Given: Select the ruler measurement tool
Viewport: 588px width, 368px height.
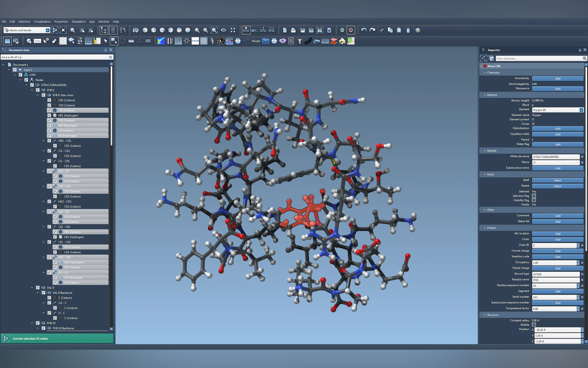Looking at the screenshot, I should 131,41.
